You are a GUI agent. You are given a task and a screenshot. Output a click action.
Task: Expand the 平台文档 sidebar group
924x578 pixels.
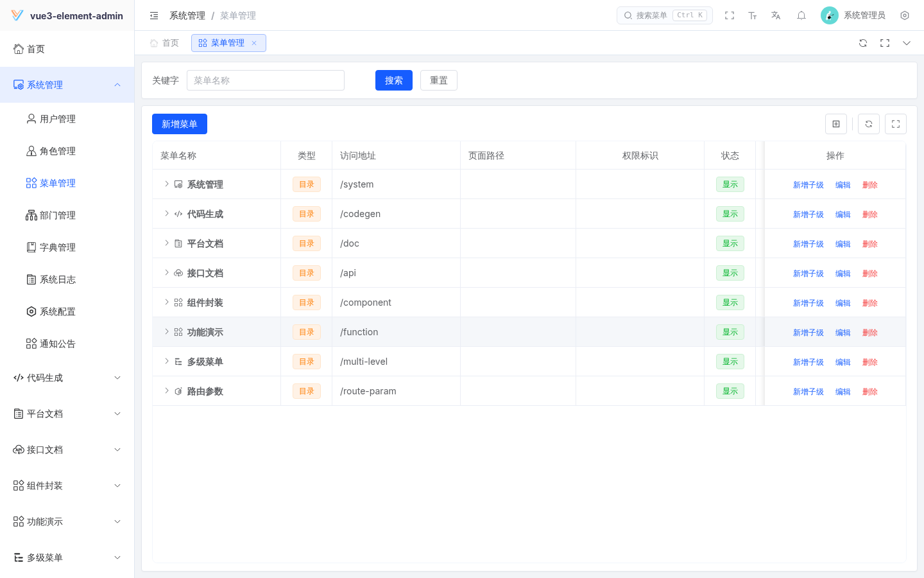click(67, 414)
